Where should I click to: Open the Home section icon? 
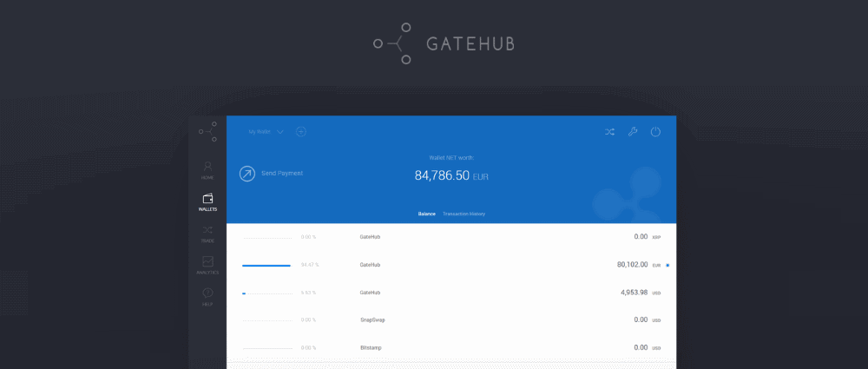click(207, 166)
